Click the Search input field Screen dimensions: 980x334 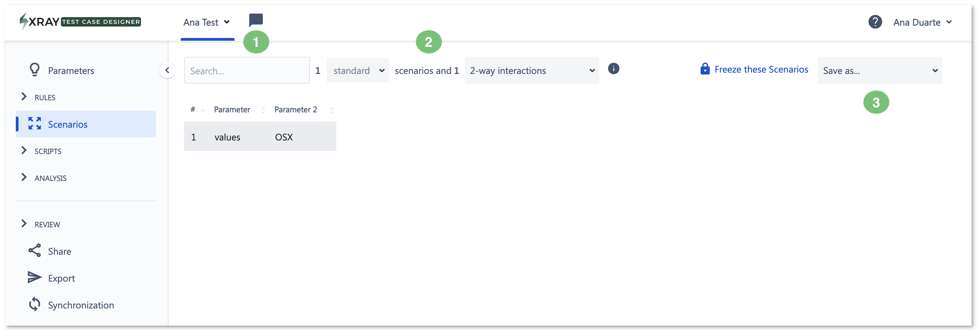click(x=247, y=71)
